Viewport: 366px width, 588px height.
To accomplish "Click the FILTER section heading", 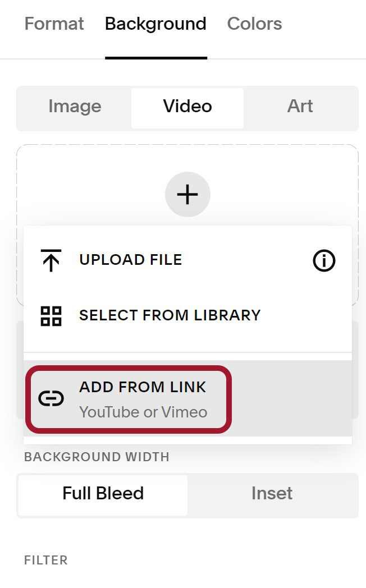I will [x=46, y=561].
